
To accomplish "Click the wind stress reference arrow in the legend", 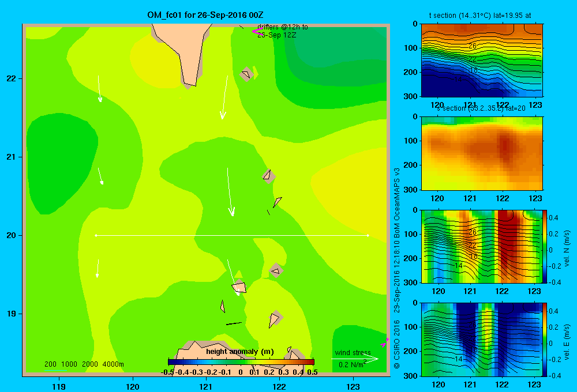I will [355, 359].
